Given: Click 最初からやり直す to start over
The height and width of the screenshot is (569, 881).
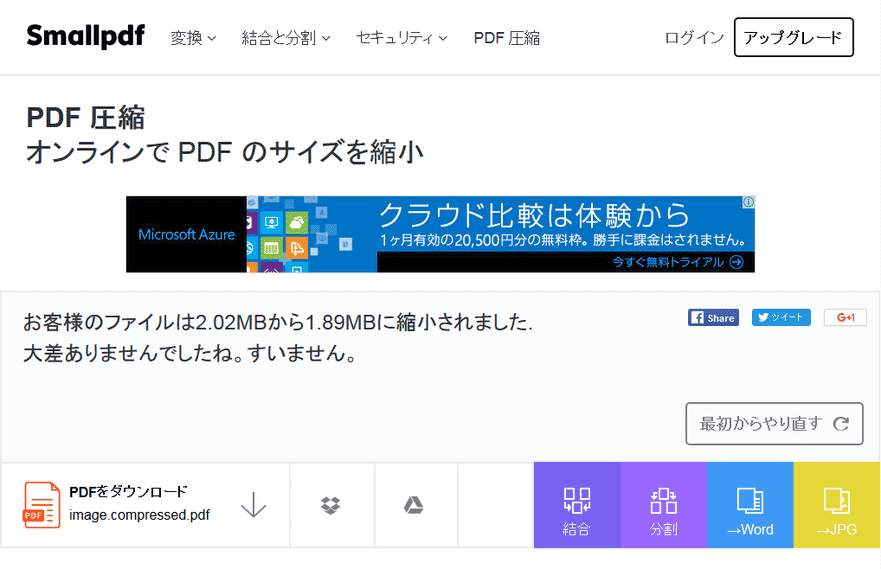Looking at the screenshot, I should point(774,424).
